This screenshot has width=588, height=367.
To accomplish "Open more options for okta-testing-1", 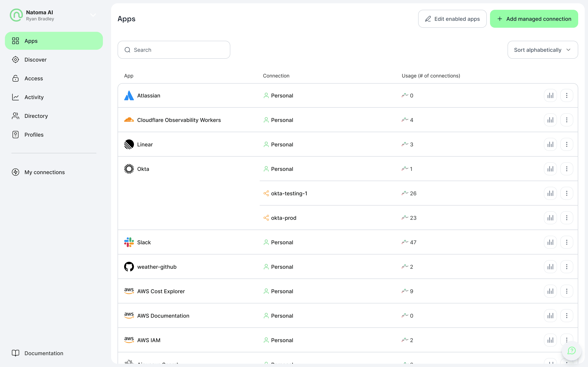I will tap(566, 193).
